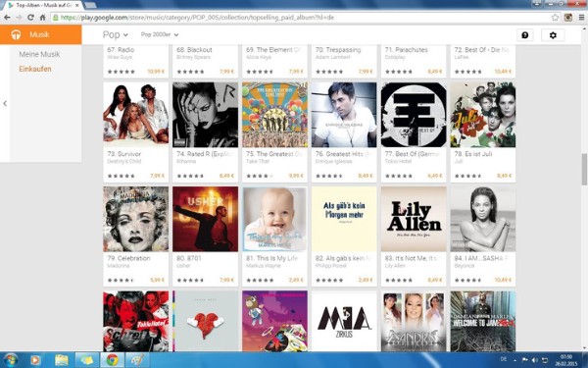Click the system tray clock

point(566,360)
